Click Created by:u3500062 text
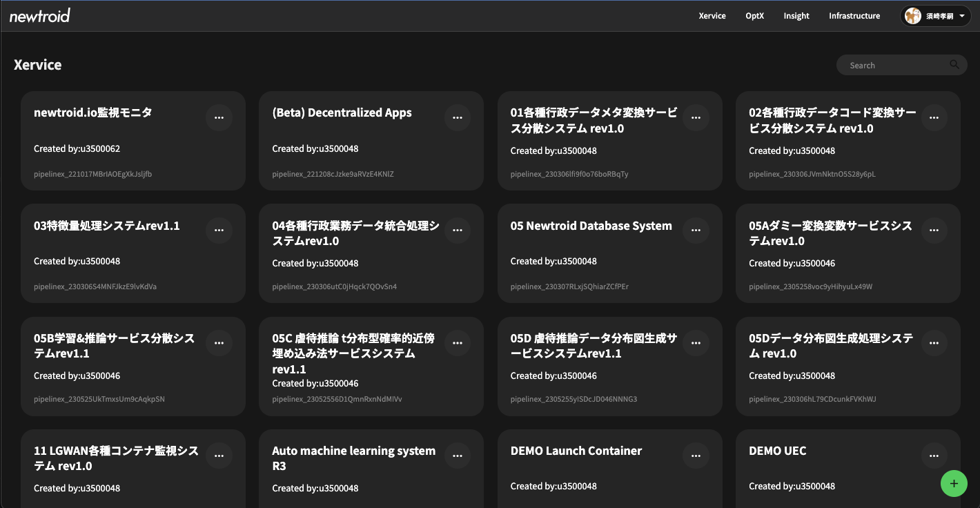Image resolution: width=980 pixels, height=508 pixels. 77,148
